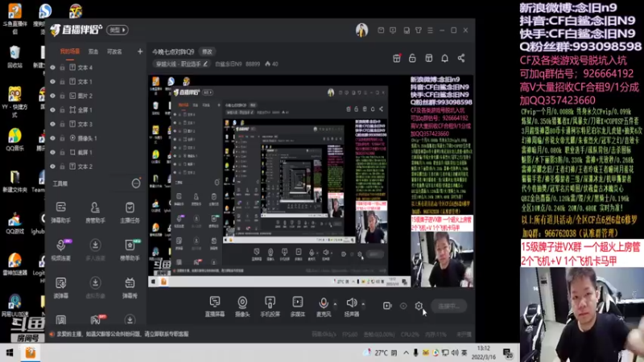Open the 弹幕助手 tool in the toolbox
Screen dimensions: 644x362
61,212
